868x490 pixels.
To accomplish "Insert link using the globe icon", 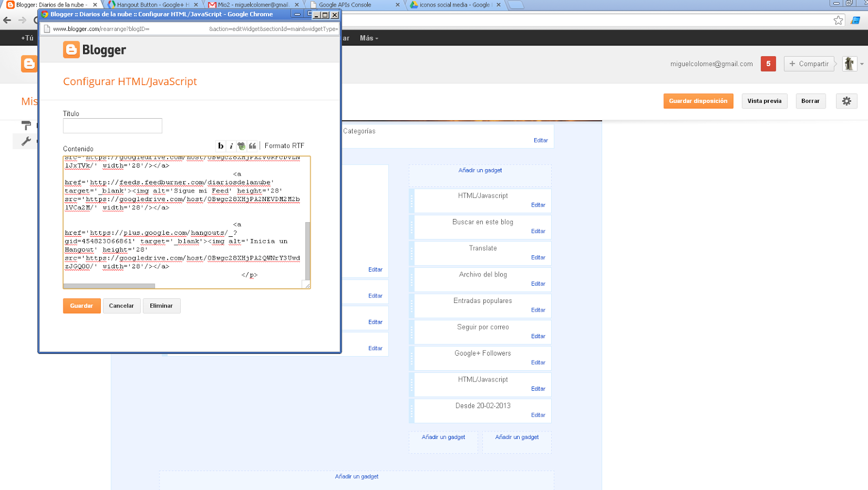I will click(241, 146).
